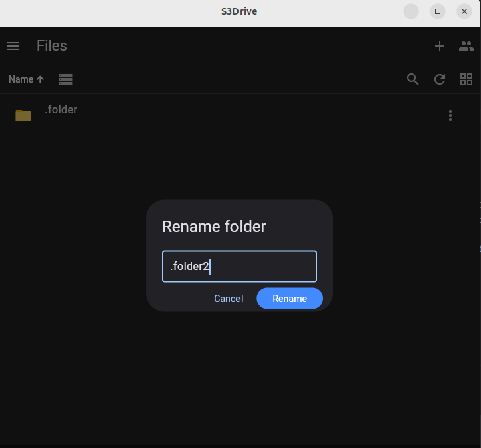Maximize the S3Drive window
This screenshot has height=448, width=481.
pos(438,11)
